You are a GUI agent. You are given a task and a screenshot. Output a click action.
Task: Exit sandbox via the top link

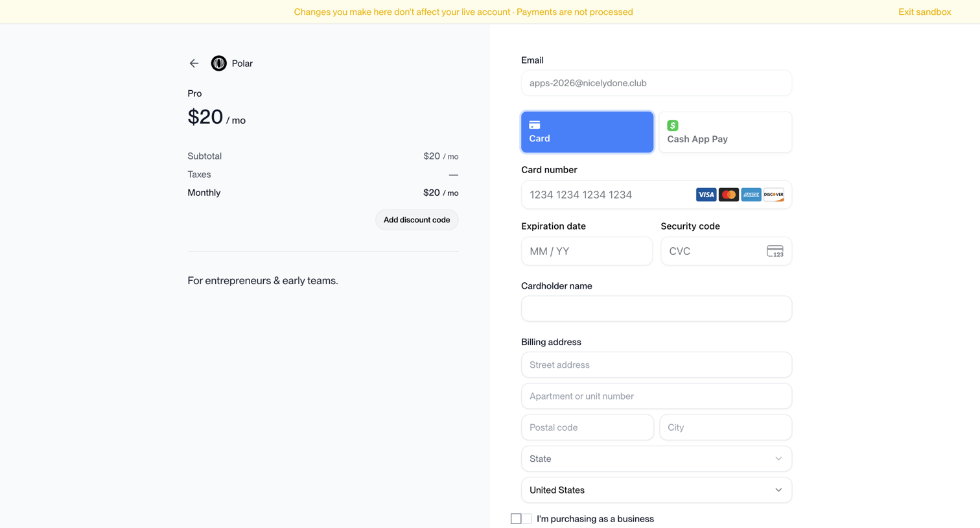(x=924, y=12)
